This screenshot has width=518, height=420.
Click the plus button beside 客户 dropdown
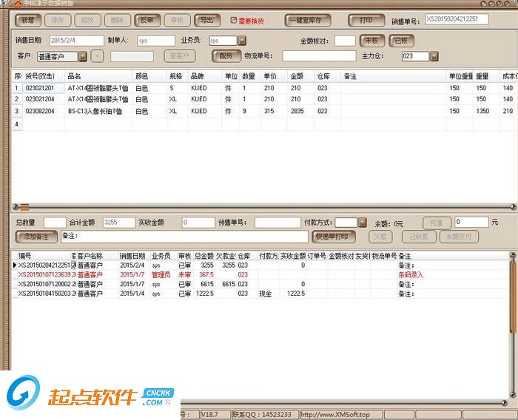[x=97, y=56]
